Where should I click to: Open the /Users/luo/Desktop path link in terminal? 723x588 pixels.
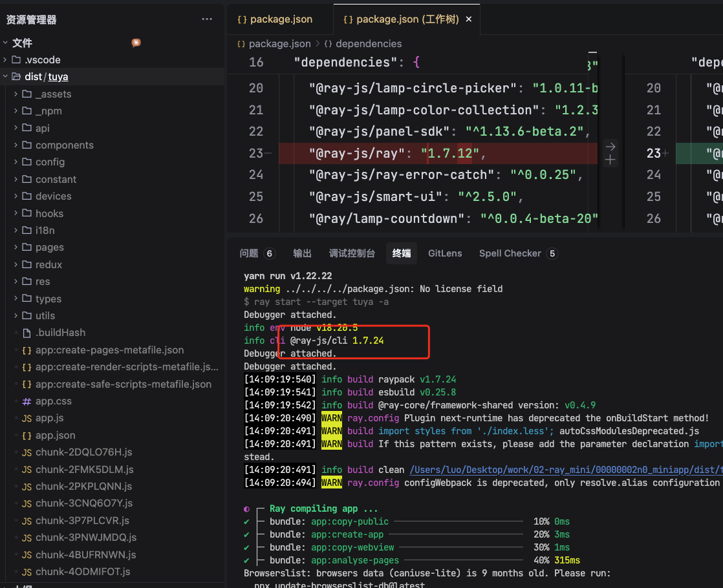click(x=566, y=470)
